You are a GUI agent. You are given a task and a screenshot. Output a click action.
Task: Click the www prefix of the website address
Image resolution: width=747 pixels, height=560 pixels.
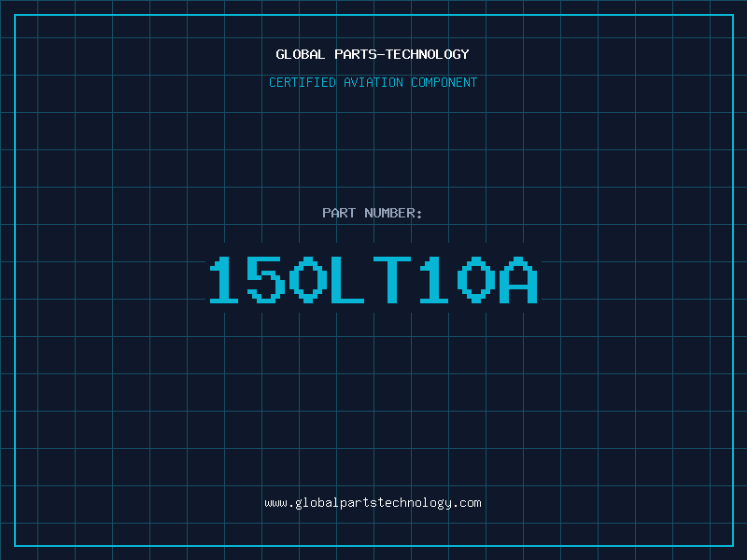tap(275, 503)
